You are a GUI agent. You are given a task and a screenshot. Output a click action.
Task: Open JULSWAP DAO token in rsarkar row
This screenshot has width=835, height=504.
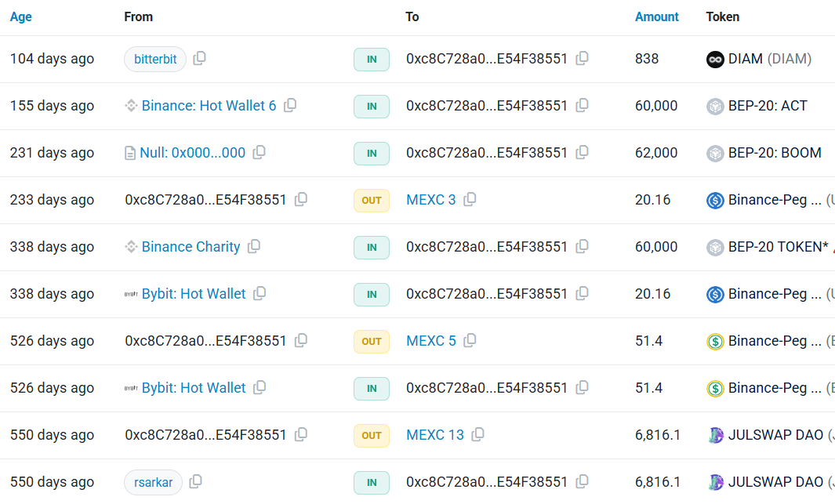point(775,482)
